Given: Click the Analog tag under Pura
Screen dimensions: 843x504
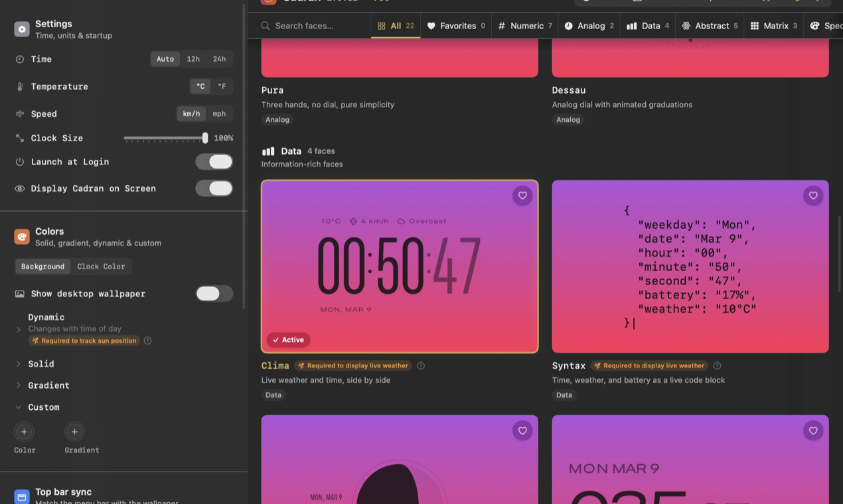Looking at the screenshot, I should (x=277, y=120).
